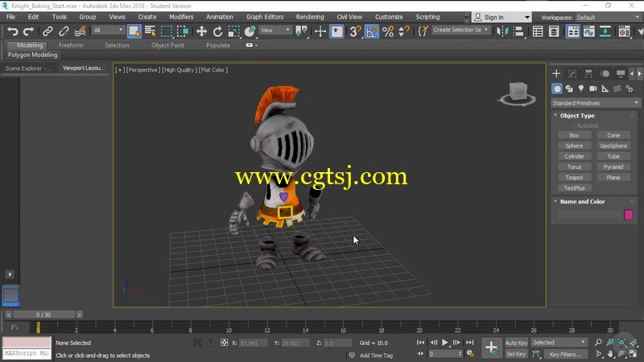The image size is (644, 362).
Task: Enable the AutoGrid checkbox
Action: [573, 125]
